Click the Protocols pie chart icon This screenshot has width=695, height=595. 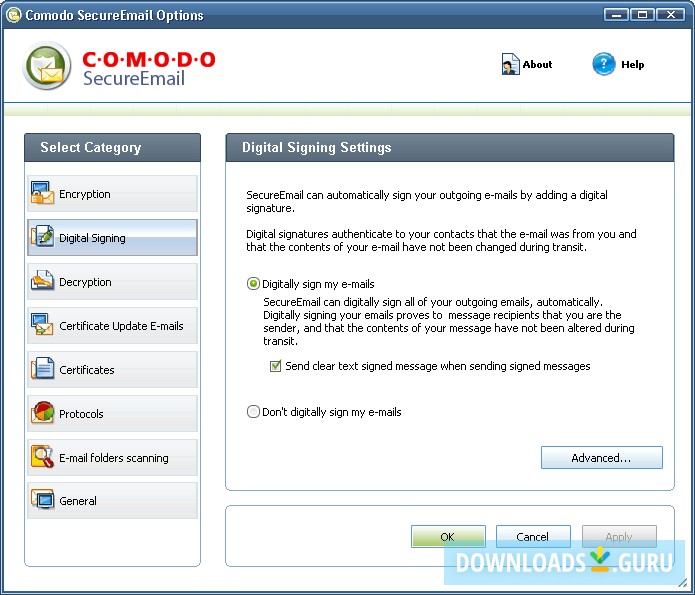click(43, 412)
